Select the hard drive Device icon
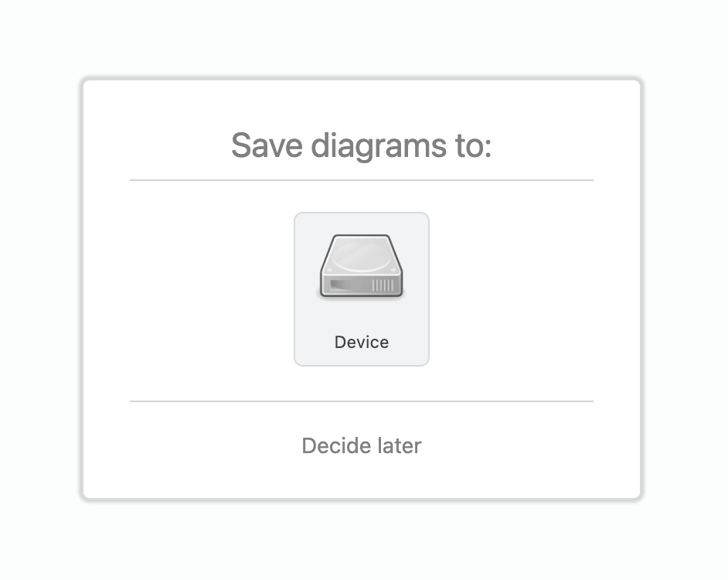 click(362, 266)
